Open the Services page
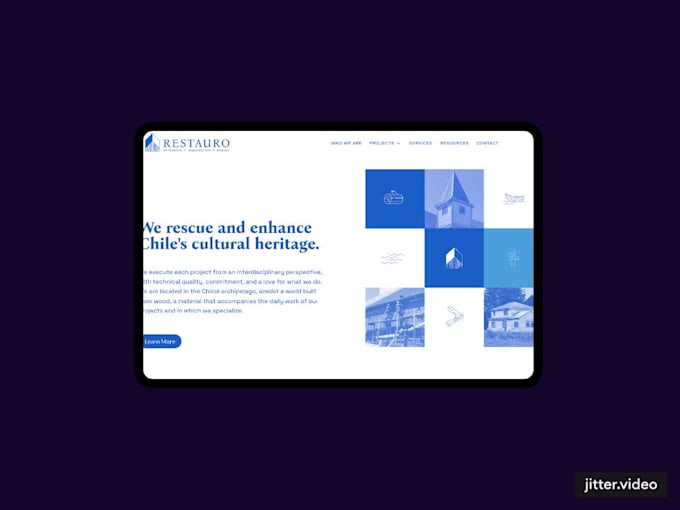 click(420, 143)
